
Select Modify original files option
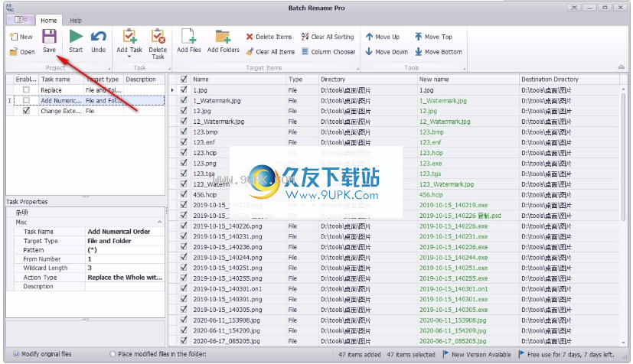click(16, 354)
